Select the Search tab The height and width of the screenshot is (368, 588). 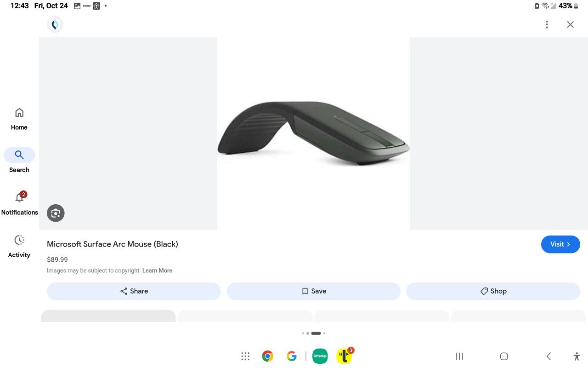[19, 161]
